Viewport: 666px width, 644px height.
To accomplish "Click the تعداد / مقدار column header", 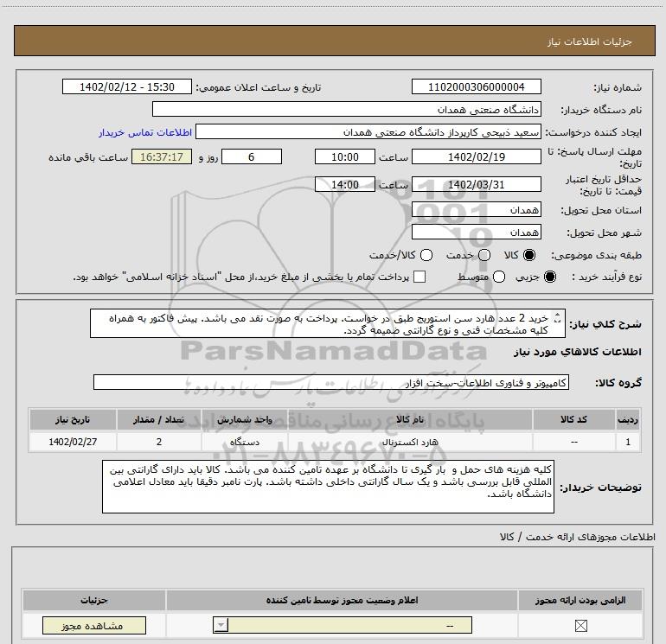I will point(159,419).
